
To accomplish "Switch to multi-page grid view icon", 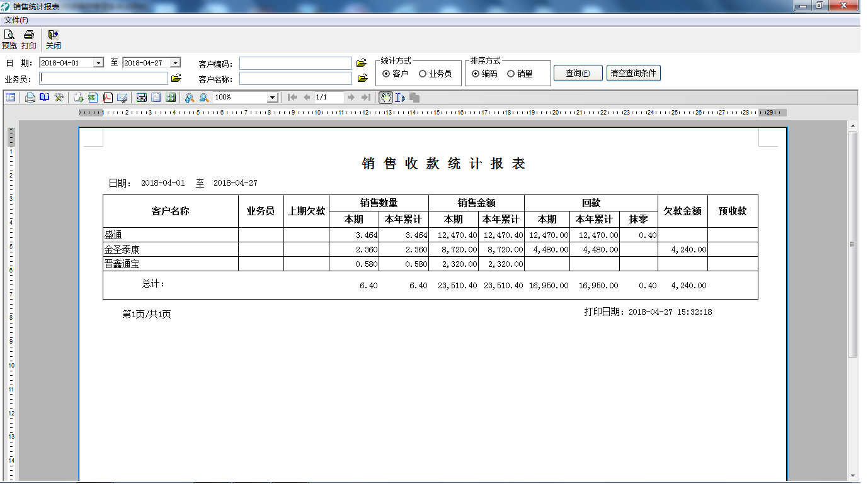I will click(171, 98).
